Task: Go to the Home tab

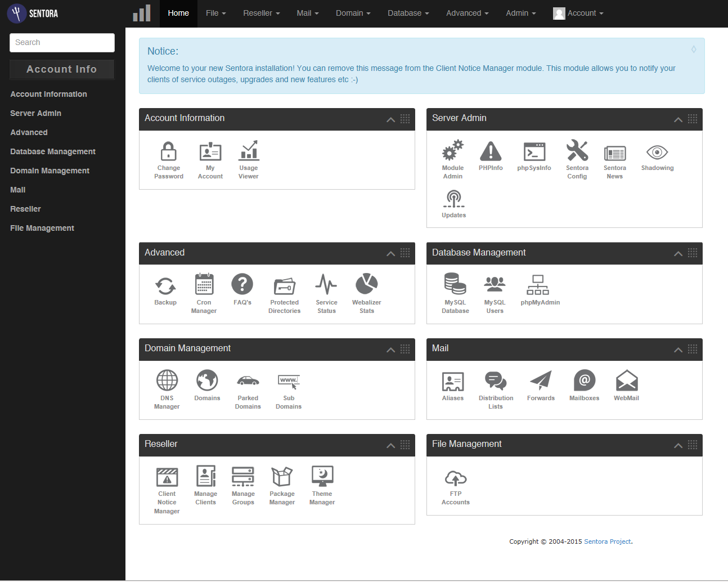Action: pyautogui.click(x=178, y=13)
